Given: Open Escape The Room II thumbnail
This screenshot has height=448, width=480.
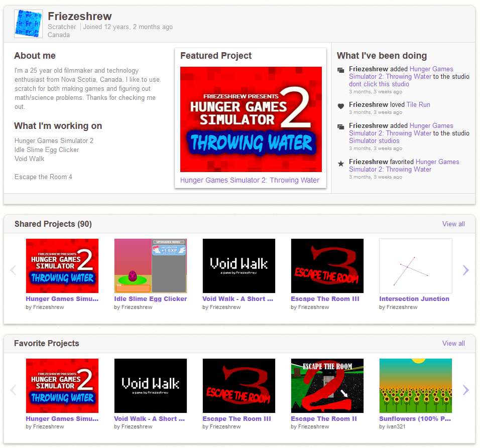Looking at the screenshot, I should click(x=327, y=386).
